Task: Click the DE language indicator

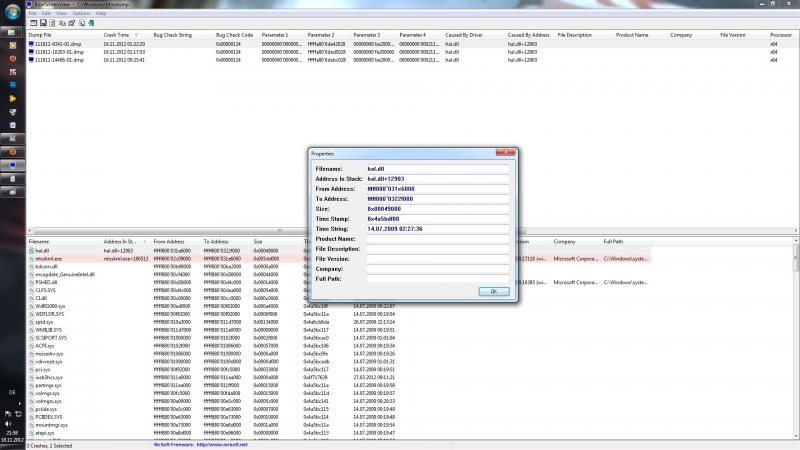Action: coord(12,392)
